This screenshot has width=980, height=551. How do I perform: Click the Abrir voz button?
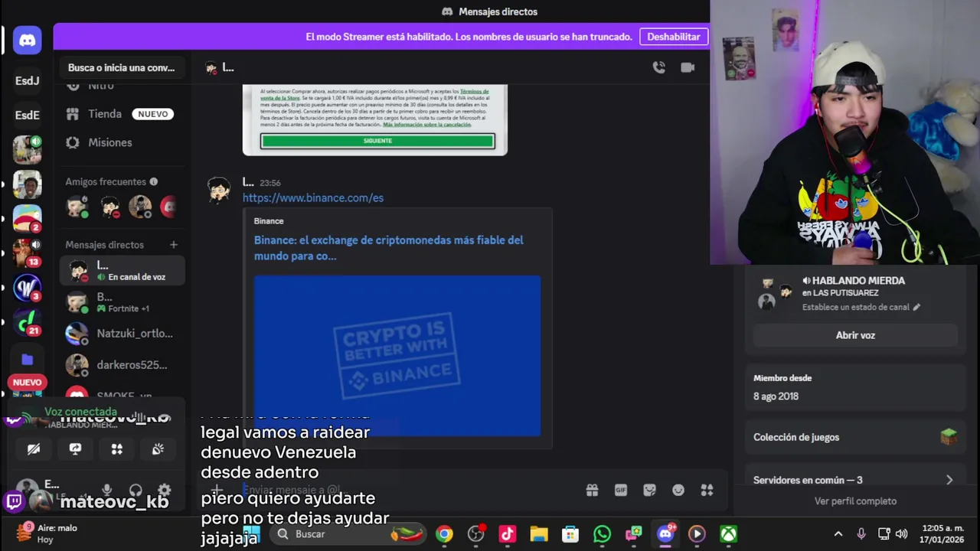coord(855,335)
